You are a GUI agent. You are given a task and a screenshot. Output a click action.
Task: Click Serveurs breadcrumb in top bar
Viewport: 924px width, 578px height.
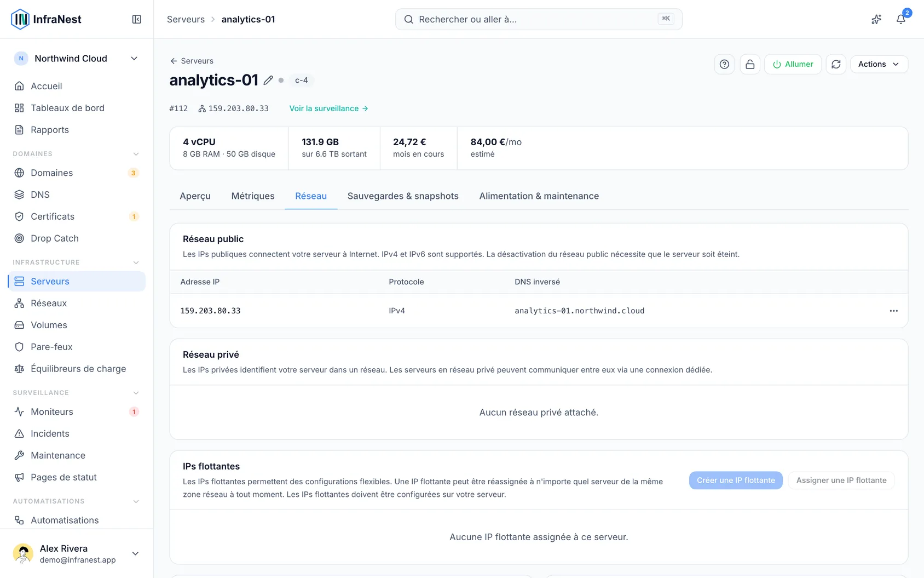[x=186, y=19]
